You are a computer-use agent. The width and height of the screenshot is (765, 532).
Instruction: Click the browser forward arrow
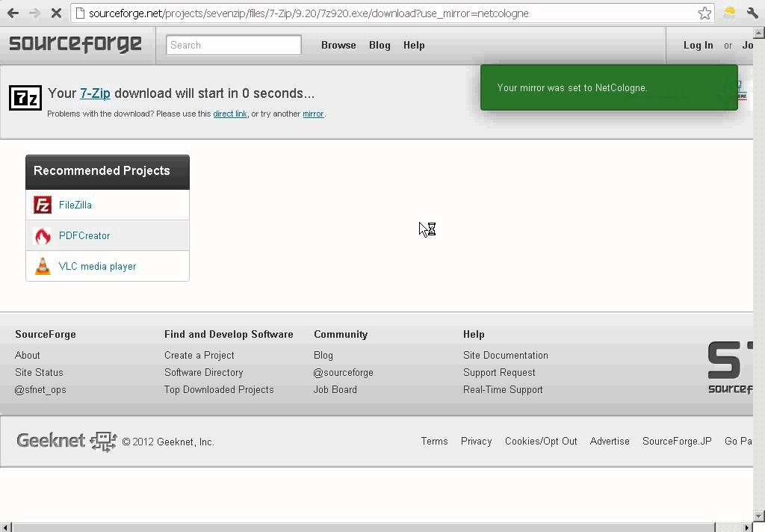tap(34, 13)
